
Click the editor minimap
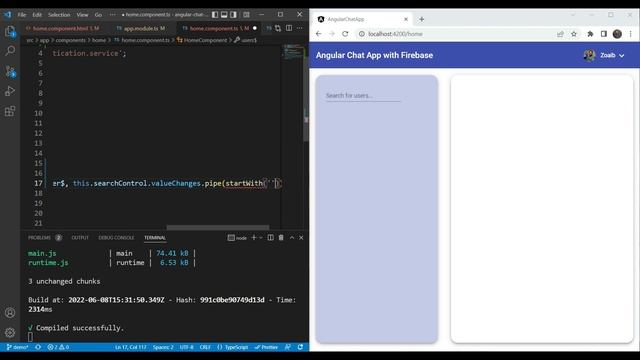click(x=293, y=52)
